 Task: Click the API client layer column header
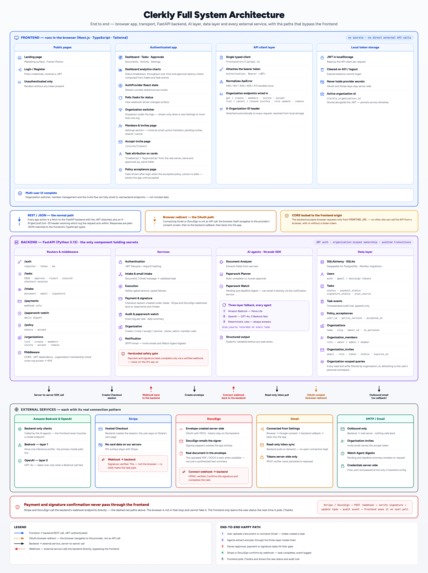264,48
